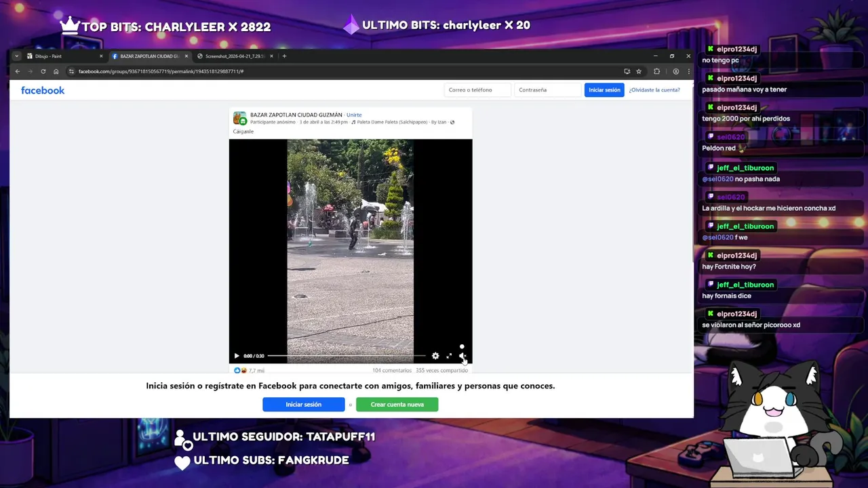Viewport: 868px width, 488px height.
Task: Focus the Contraseña password field
Action: (x=548, y=89)
